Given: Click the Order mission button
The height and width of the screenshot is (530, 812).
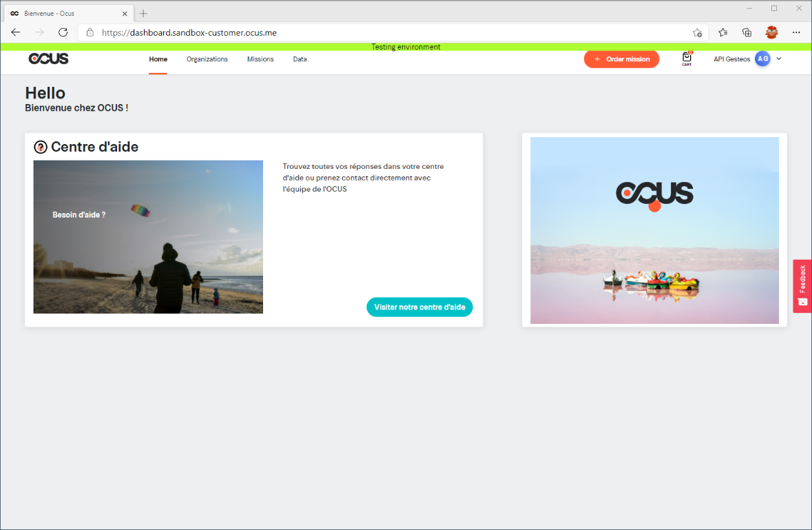Looking at the screenshot, I should [621, 59].
